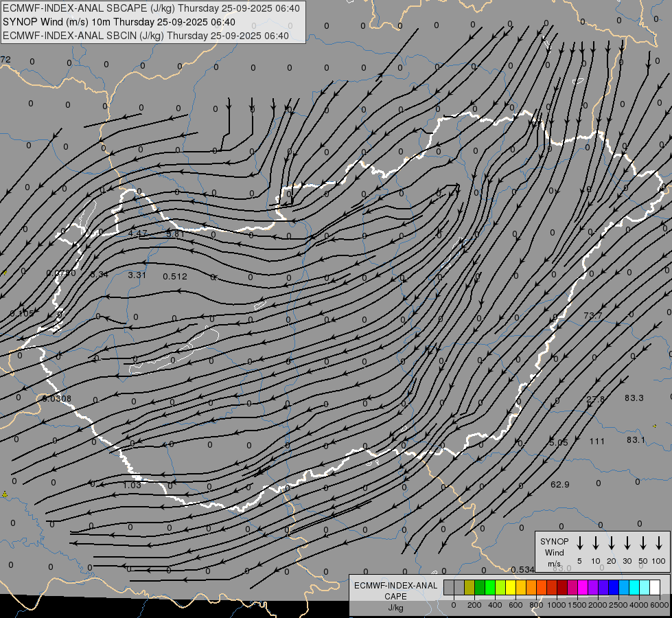This screenshot has height=618, width=672.
Task: Click the 6000 tick label on CAPE scale
Action: 660,605
